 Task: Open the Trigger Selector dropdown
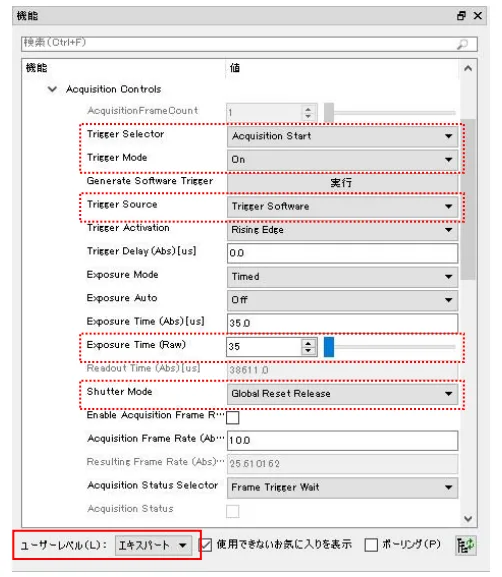342,136
